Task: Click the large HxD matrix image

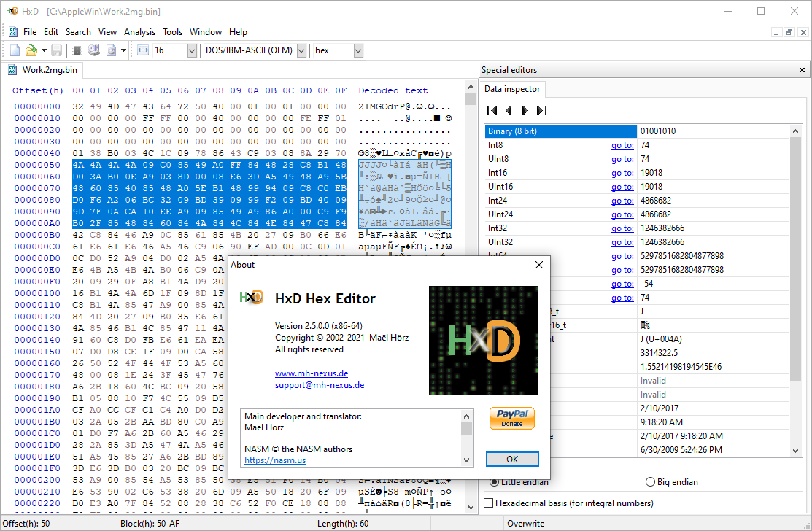Action: [484, 341]
